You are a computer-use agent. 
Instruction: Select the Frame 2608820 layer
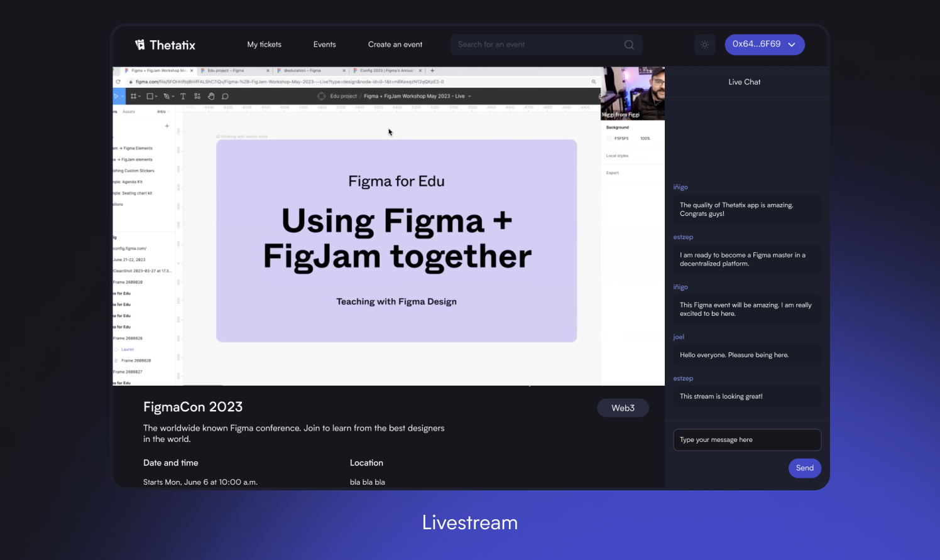(x=136, y=361)
